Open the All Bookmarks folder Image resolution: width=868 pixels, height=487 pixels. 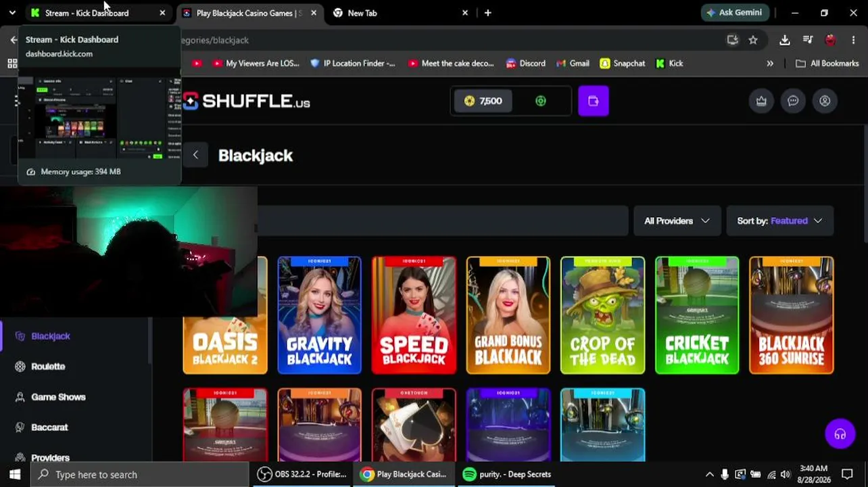click(827, 64)
